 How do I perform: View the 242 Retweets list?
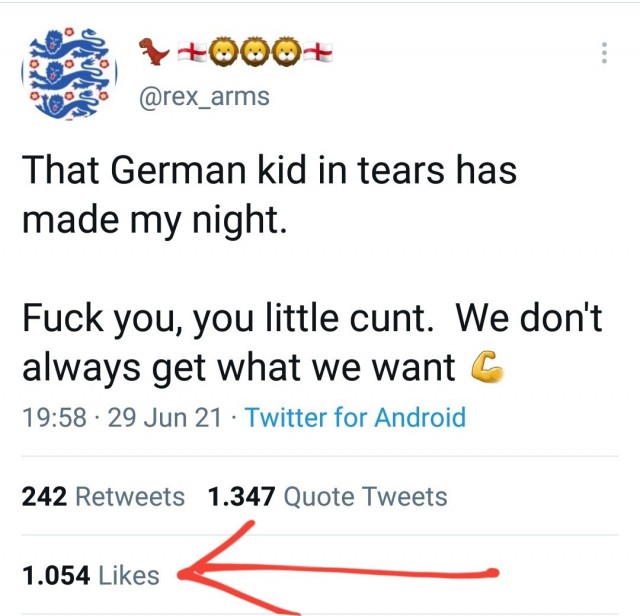pyautogui.click(x=103, y=496)
